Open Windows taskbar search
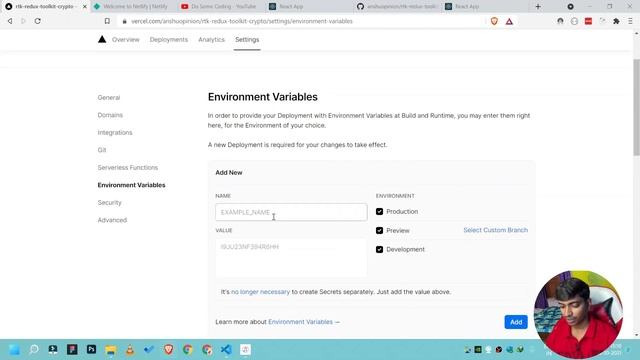The height and width of the screenshot is (360, 640). (34, 349)
